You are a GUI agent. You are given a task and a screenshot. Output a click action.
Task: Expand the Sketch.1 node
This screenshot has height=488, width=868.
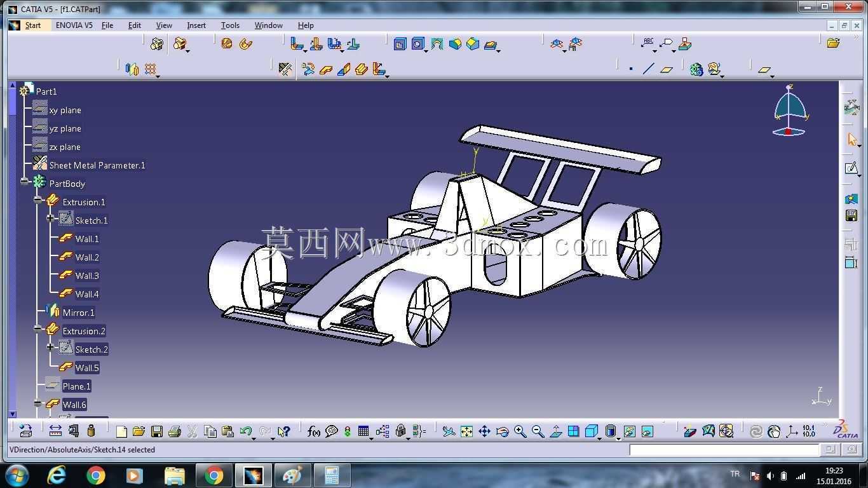point(51,219)
